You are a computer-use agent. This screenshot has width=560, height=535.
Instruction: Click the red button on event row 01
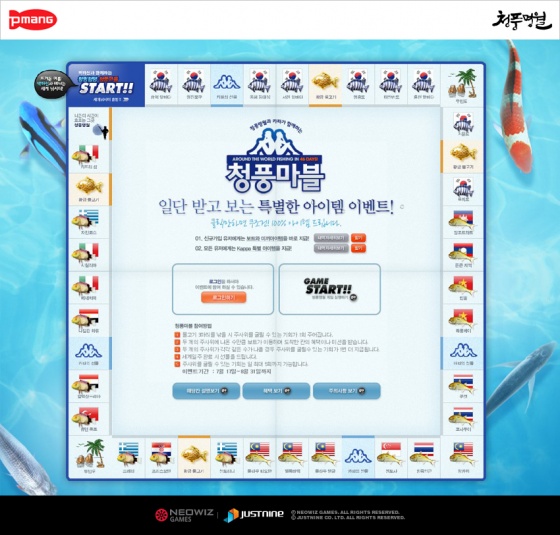358,238
